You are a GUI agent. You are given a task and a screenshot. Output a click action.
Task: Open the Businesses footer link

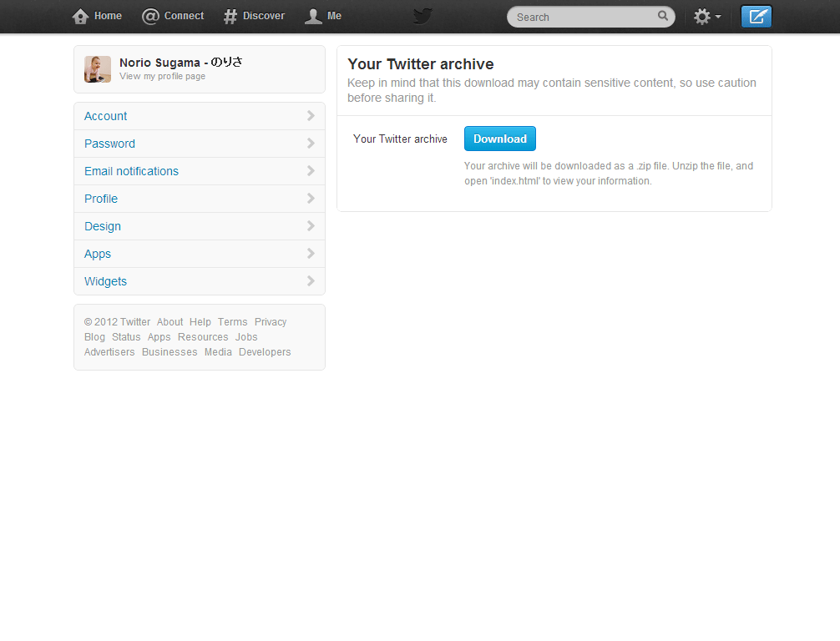pyautogui.click(x=170, y=352)
